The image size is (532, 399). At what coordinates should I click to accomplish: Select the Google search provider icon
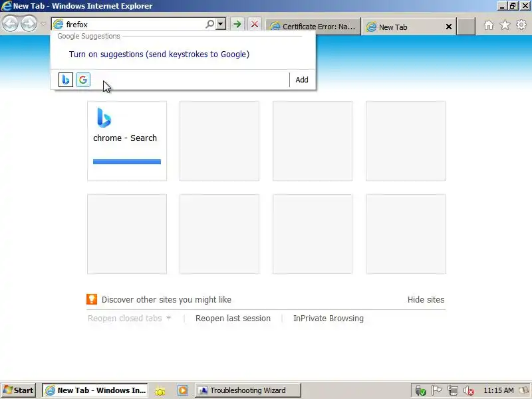point(82,80)
